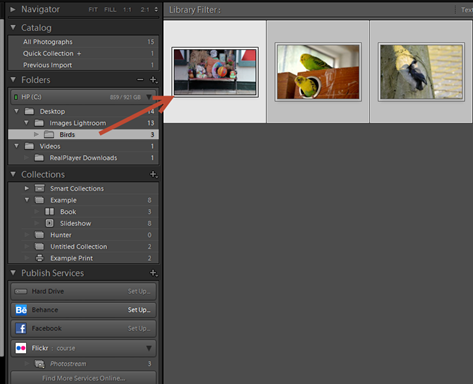Collapse the Images Lightroom folder triangle

pos(26,123)
